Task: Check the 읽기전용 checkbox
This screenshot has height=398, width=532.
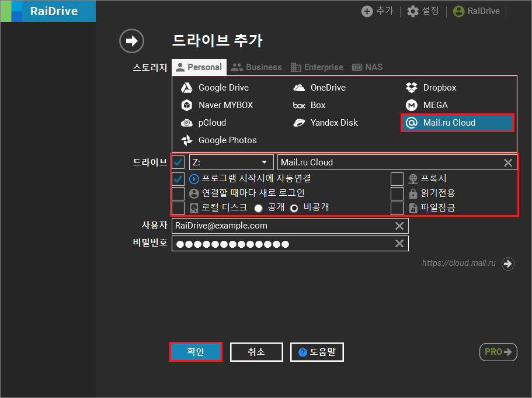Action: tap(397, 193)
